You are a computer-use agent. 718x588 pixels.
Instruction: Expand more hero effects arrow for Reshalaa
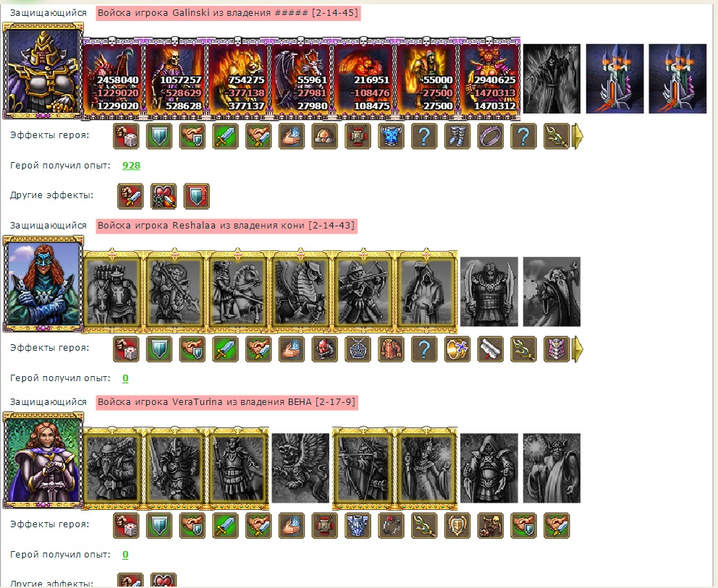578,349
